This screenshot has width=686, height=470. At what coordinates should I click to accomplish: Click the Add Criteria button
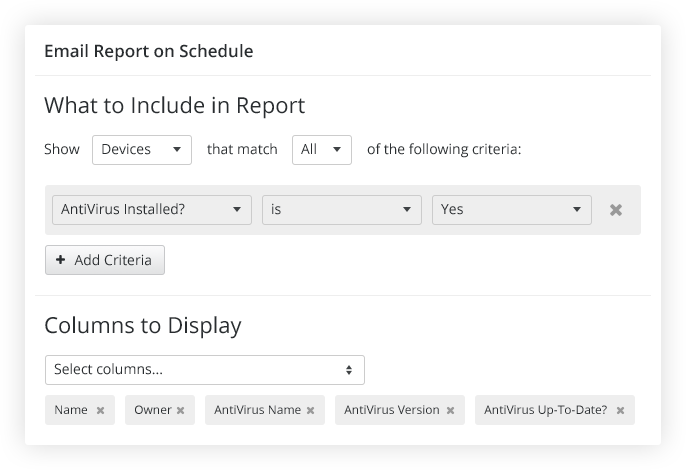click(x=105, y=260)
